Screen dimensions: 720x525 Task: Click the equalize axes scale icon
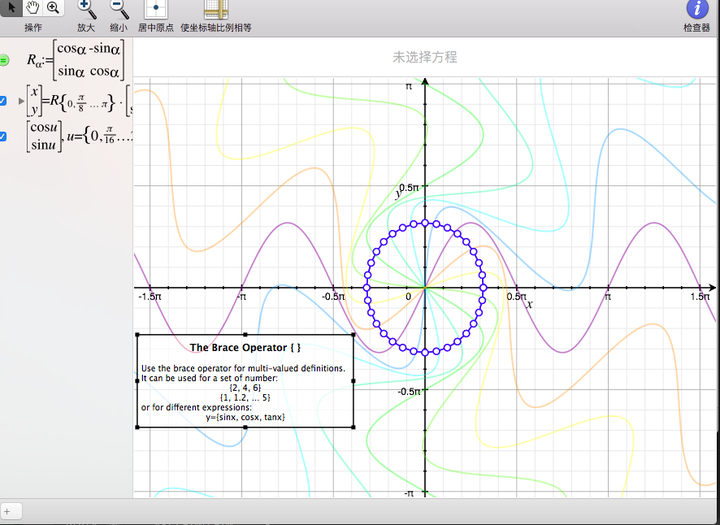coord(216,9)
